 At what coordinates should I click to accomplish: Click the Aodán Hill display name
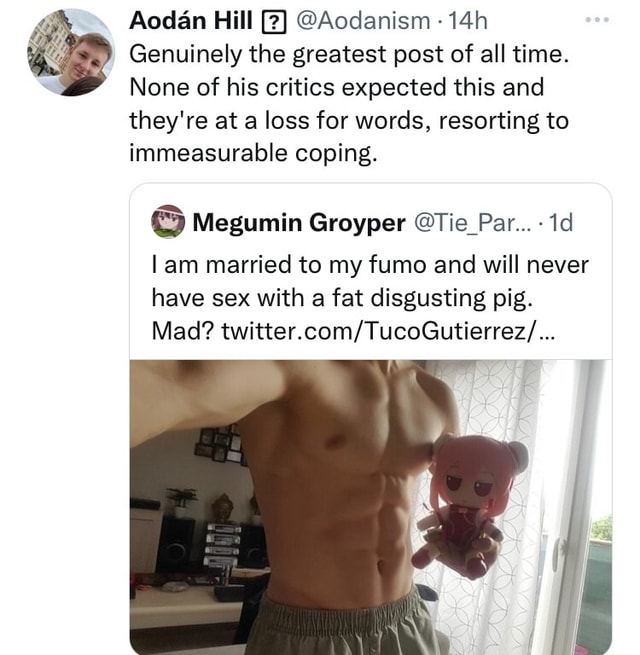coord(190,20)
